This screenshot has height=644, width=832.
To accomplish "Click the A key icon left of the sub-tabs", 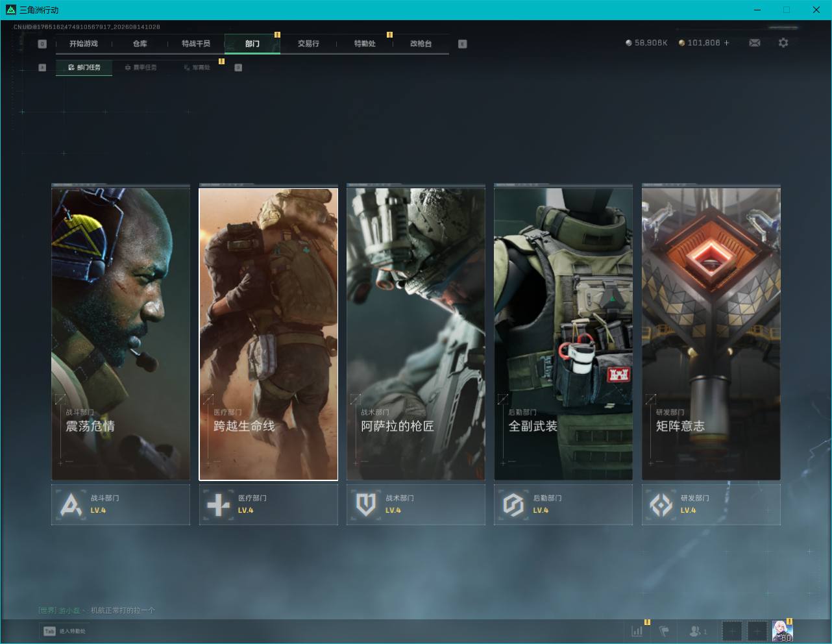I will tap(42, 68).
